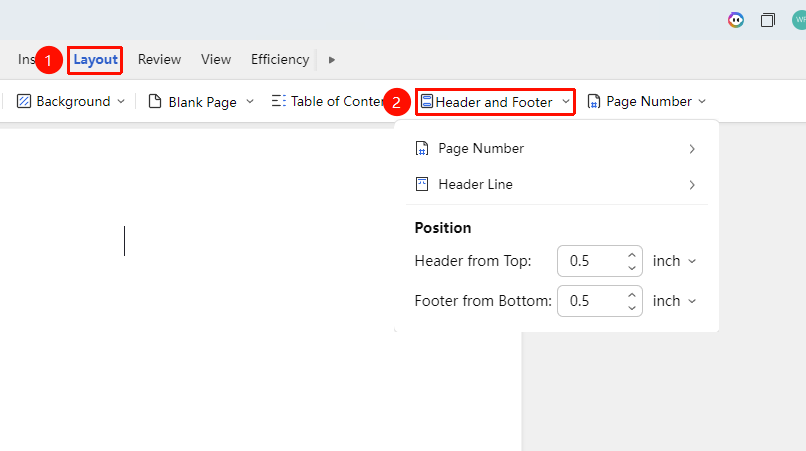Open the Header Line submenu entry
Screen dimensions: 806x451
[556, 185]
